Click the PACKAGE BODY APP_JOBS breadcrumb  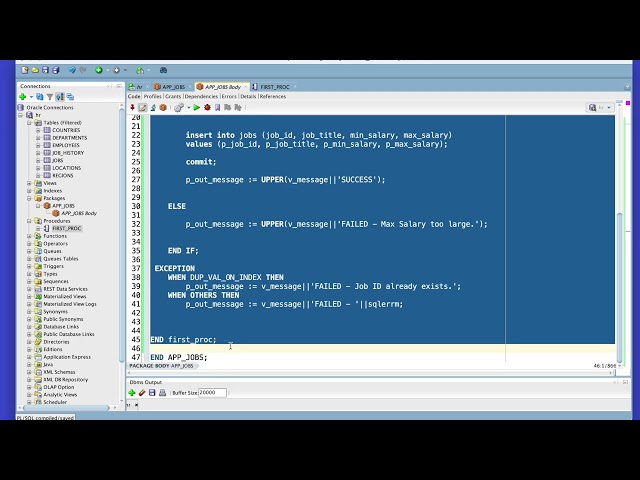pyautogui.click(x=161, y=366)
